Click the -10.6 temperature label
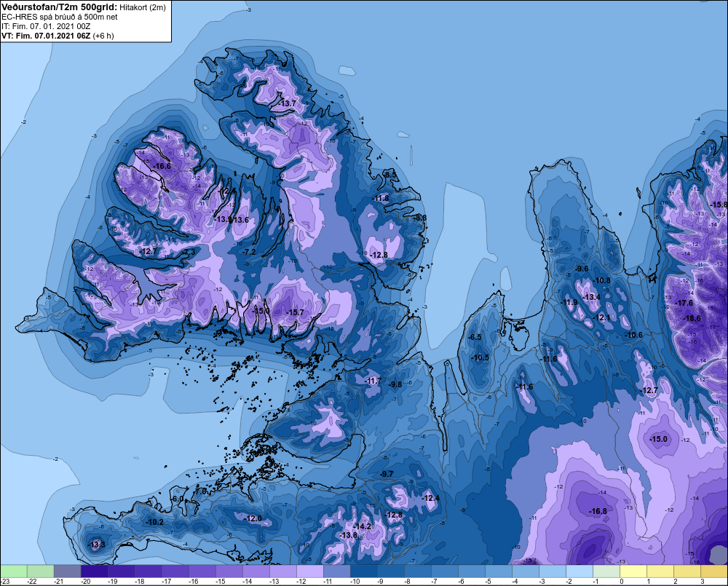Screen dimensions: 728x586 pos(634,336)
